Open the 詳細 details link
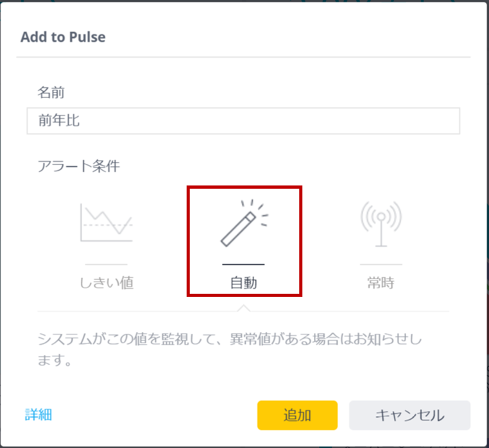This screenshot has width=489, height=448. (39, 415)
